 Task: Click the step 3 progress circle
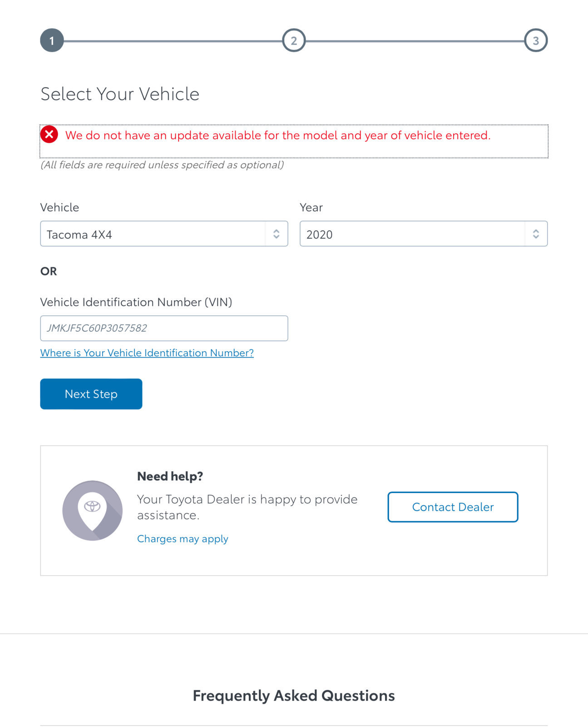(536, 40)
